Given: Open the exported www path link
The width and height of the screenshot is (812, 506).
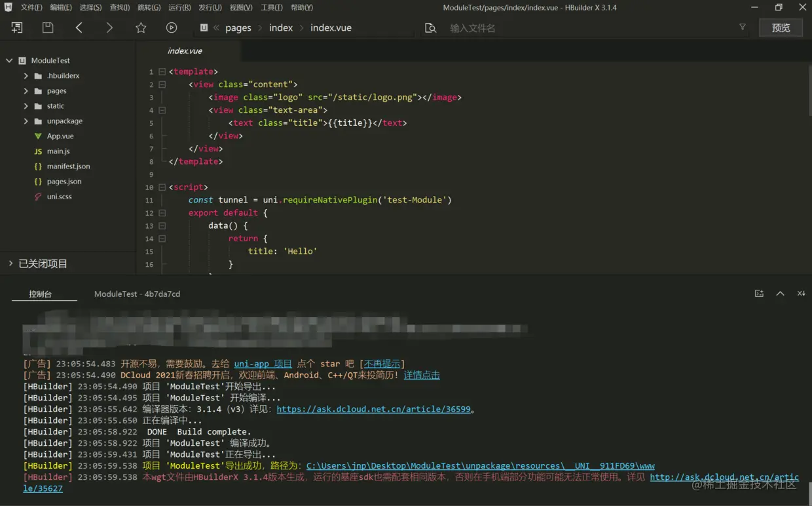Looking at the screenshot, I should 481,465.
